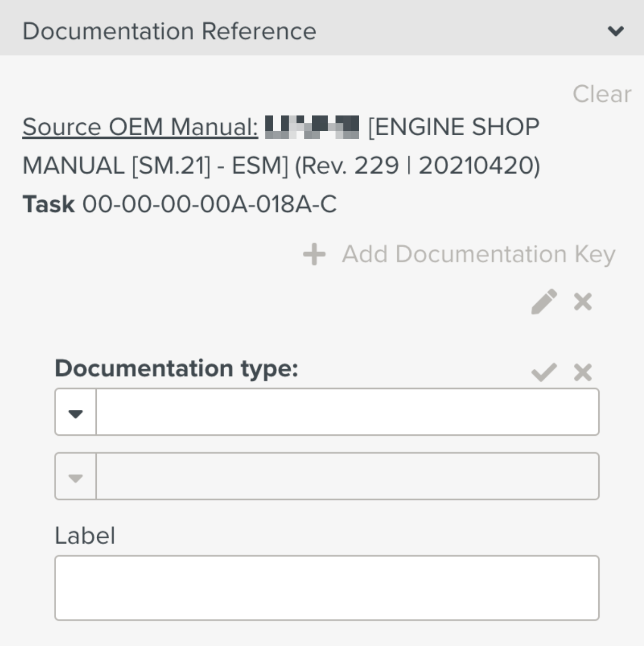Click the X delete icon beside the pencil
This screenshot has height=646, width=644.
(x=582, y=302)
